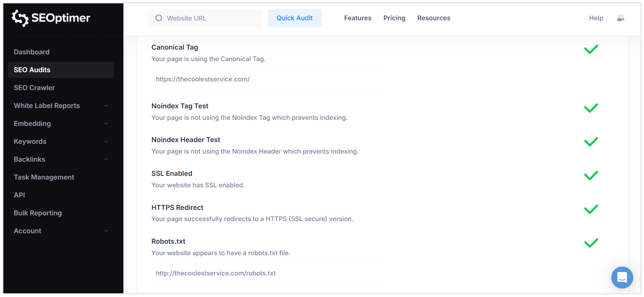Open the user account icon
The width and height of the screenshot is (644, 297).
tap(620, 18)
